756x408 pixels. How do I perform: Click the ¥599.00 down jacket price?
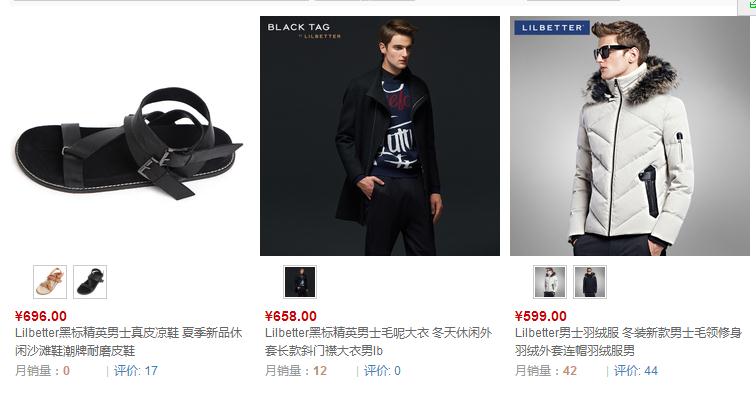pyautogui.click(x=540, y=316)
